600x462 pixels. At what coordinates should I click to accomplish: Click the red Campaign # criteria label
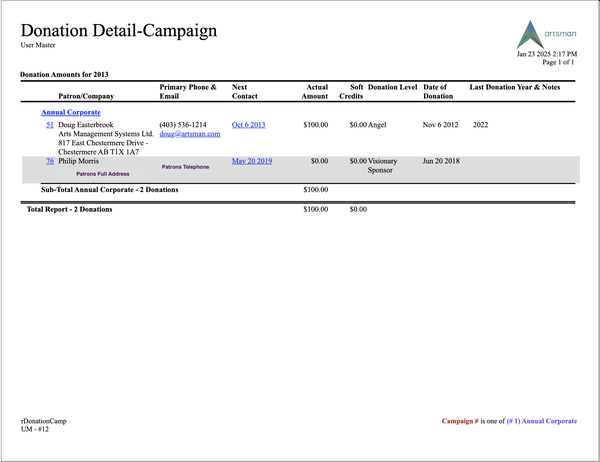click(460, 421)
